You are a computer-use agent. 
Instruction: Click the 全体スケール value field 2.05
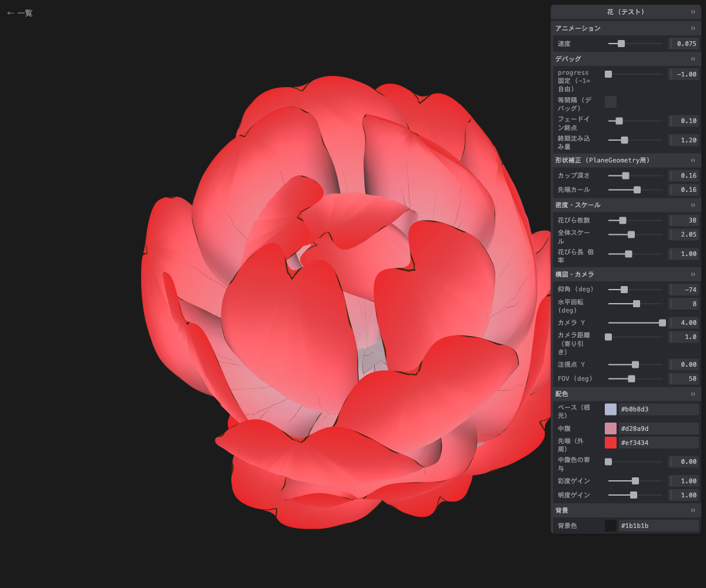[x=684, y=234]
